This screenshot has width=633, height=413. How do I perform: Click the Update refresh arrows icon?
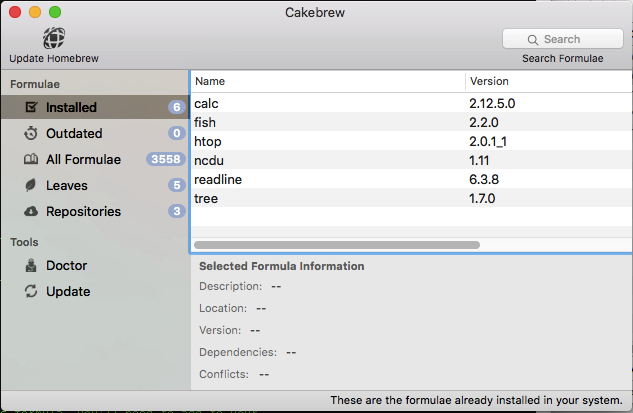31,291
